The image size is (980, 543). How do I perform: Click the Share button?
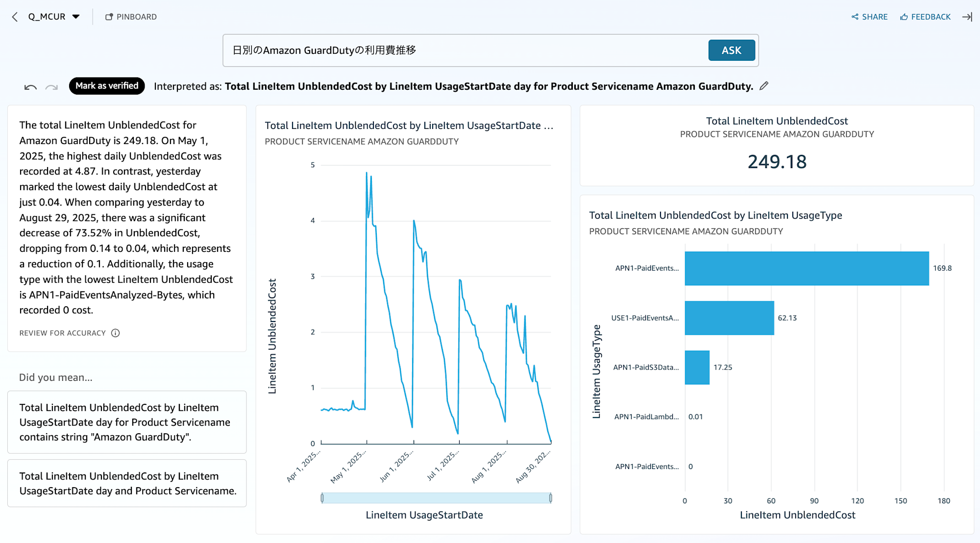coord(869,17)
